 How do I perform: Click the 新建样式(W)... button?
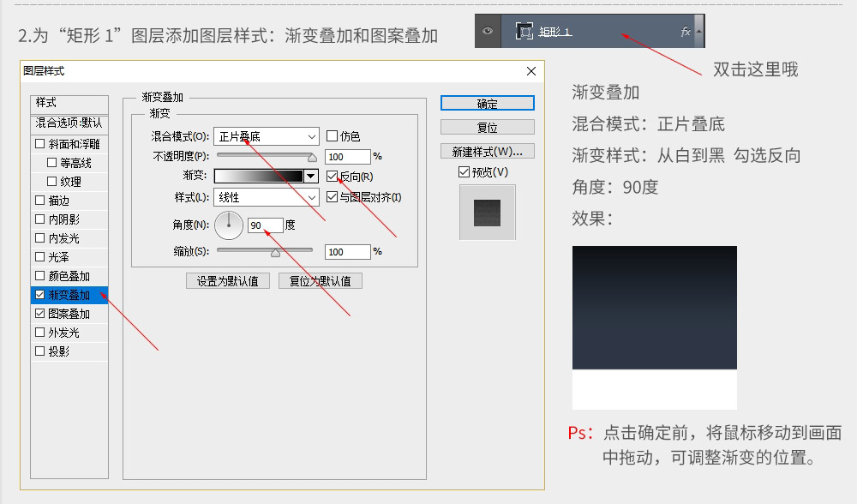[x=488, y=152]
